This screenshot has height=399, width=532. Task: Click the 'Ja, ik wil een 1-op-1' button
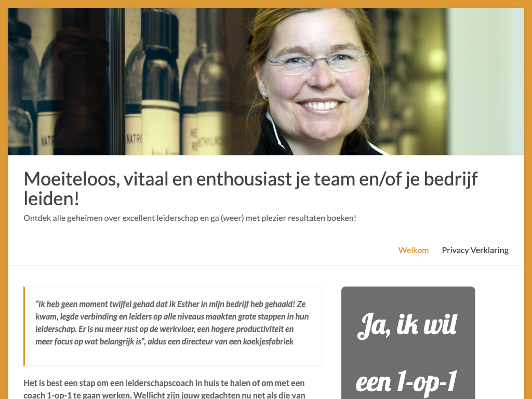click(408, 343)
